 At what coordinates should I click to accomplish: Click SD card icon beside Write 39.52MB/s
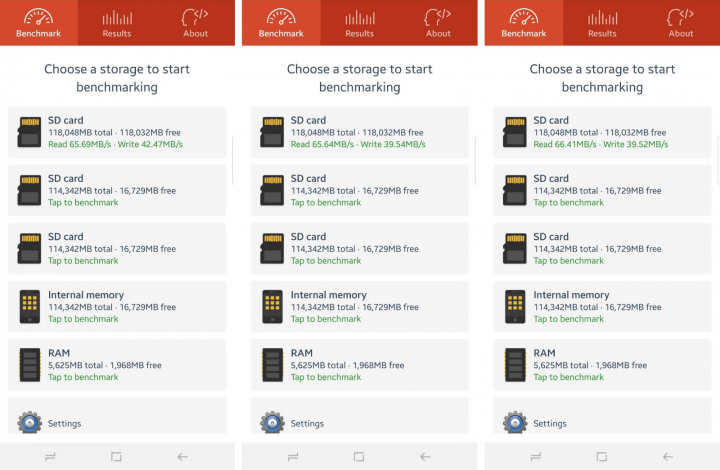[515, 132]
